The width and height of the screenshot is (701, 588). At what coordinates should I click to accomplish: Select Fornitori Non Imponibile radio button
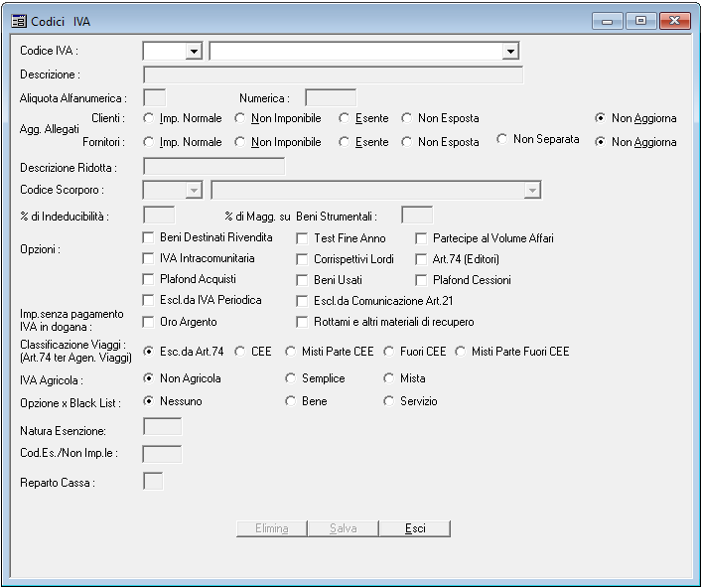click(239, 142)
